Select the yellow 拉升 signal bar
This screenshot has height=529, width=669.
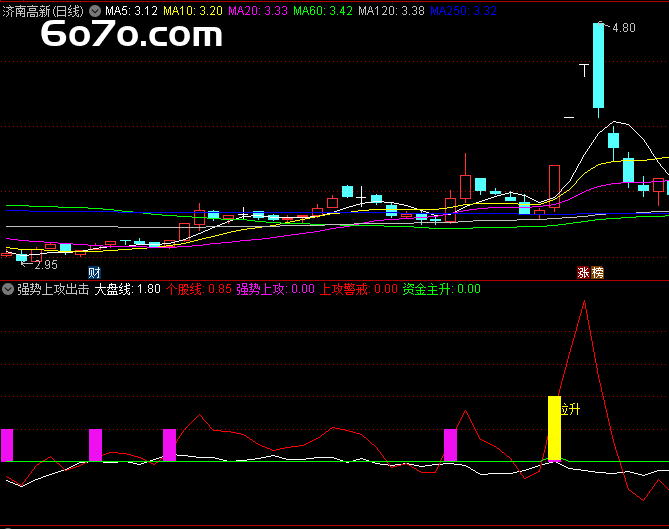pos(554,428)
